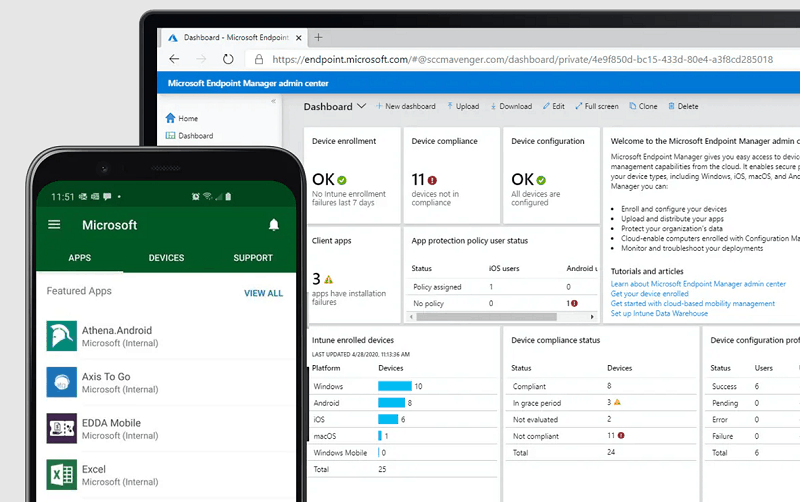Click the Not evaluated row in compliance status
The height and width of the screenshot is (502, 800).
[x=601, y=419]
